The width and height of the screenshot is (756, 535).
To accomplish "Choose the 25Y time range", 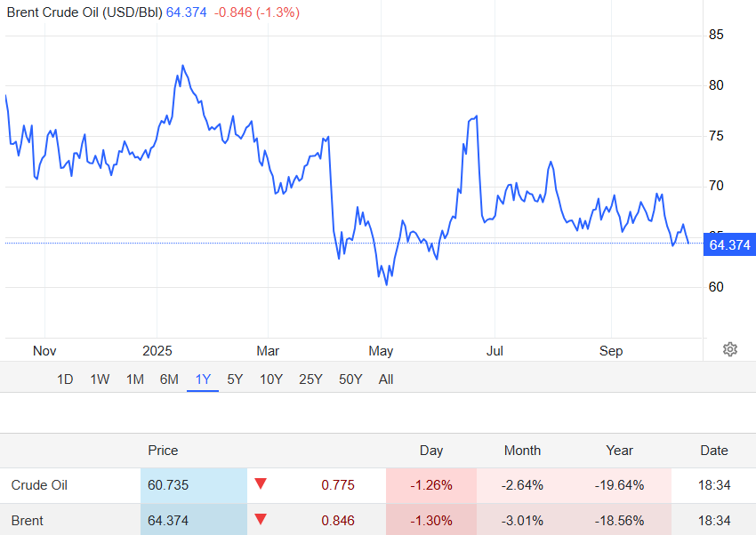I will (x=310, y=379).
